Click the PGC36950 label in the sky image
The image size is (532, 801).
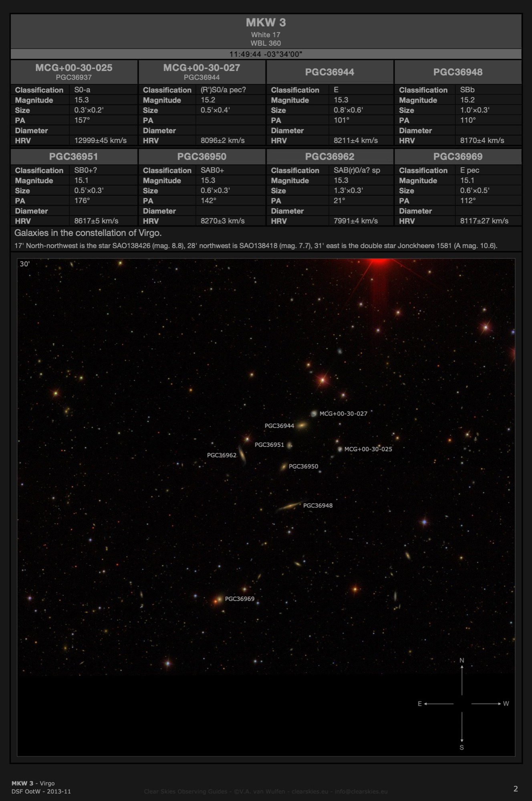click(x=303, y=466)
